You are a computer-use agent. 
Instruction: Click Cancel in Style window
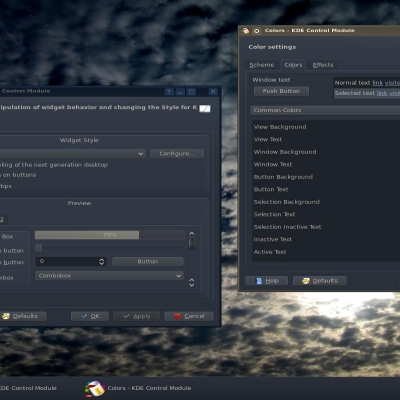click(x=189, y=316)
